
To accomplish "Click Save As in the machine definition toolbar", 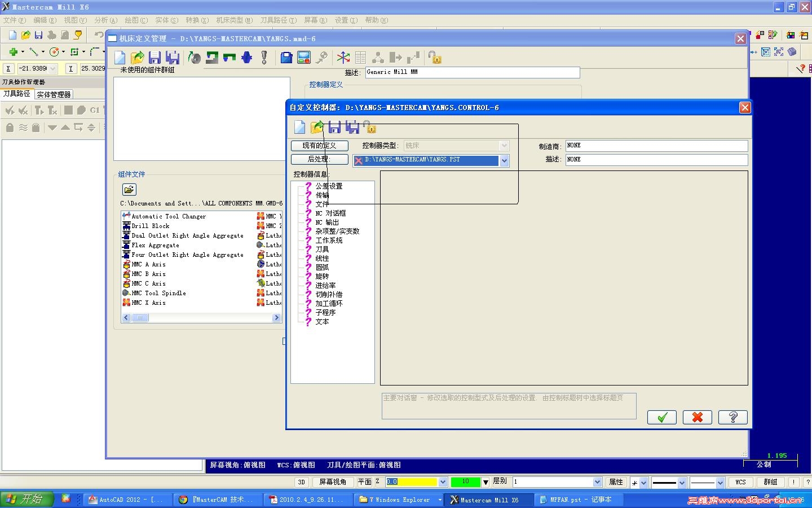I will (x=173, y=58).
